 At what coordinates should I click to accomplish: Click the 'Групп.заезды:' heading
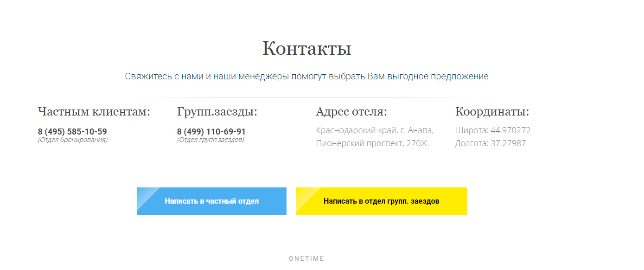(217, 112)
